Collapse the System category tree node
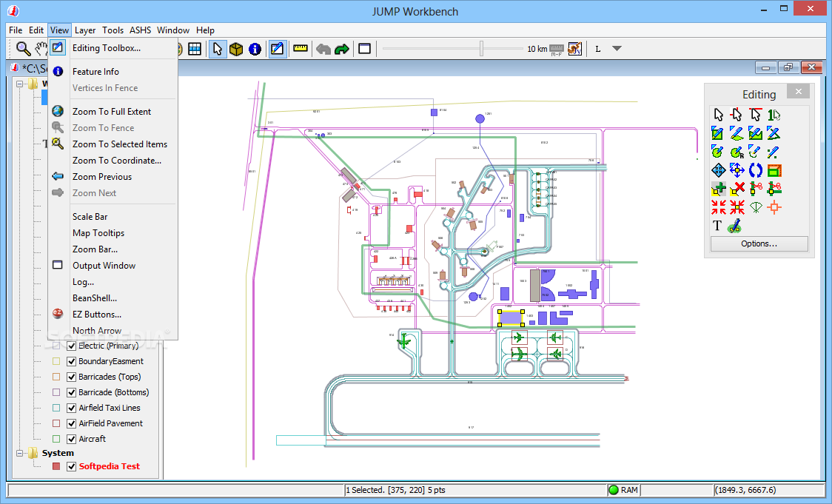The width and height of the screenshot is (832, 504). coord(20,453)
